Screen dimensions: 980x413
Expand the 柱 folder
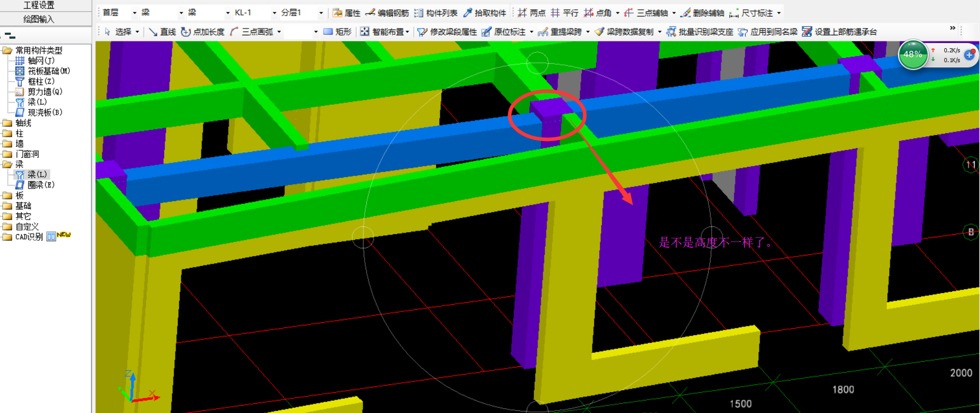point(13,133)
